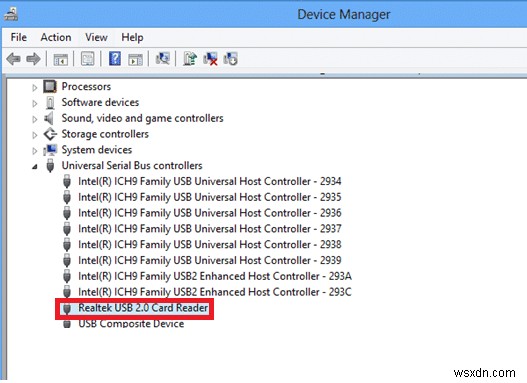Select Intel ICH9 Universal Host Controller - 2936
Screen dimensions: 527x383
tap(210, 213)
